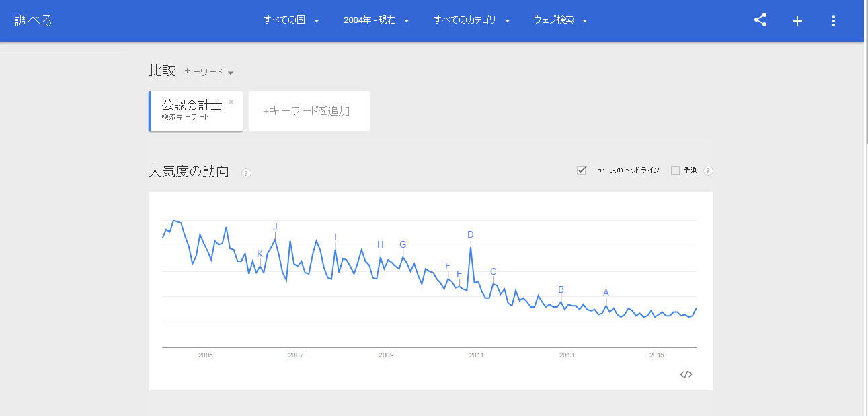The image size is (868, 416).
Task: Open the ウェブ検索 search type dropdown
Action: coord(561,20)
